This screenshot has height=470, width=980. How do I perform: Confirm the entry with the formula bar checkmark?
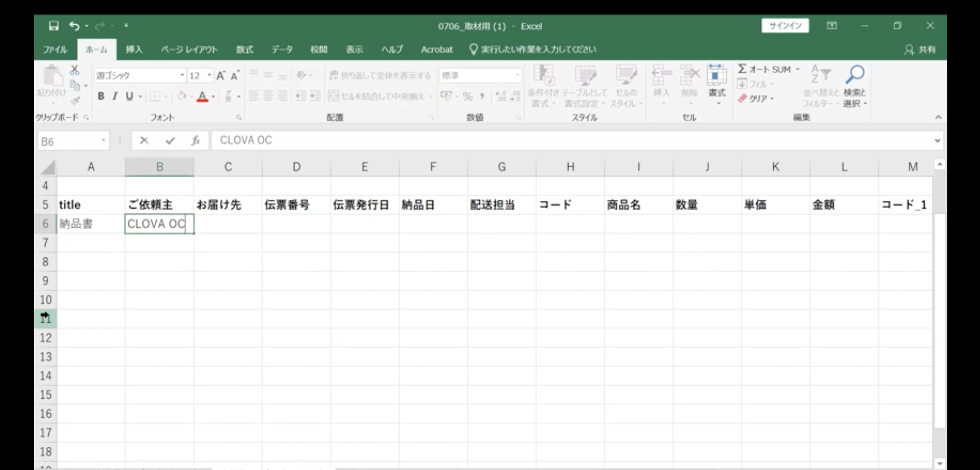170,141
